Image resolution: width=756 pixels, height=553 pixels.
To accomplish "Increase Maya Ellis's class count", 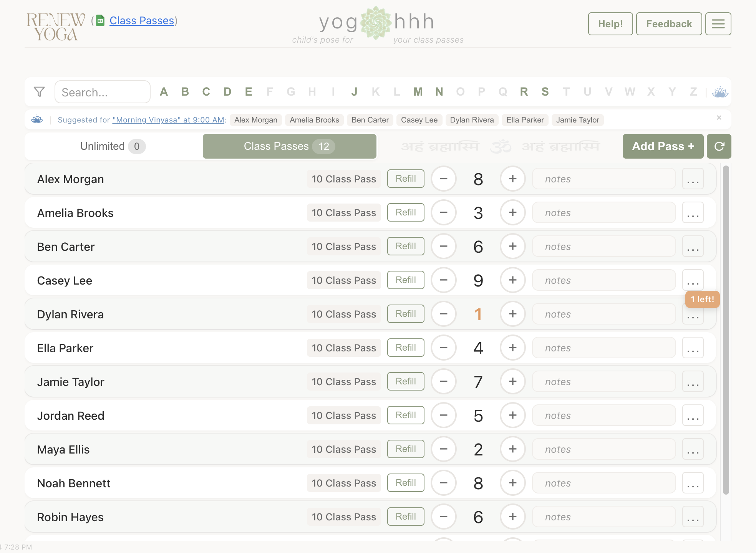I will pos(513,449).
